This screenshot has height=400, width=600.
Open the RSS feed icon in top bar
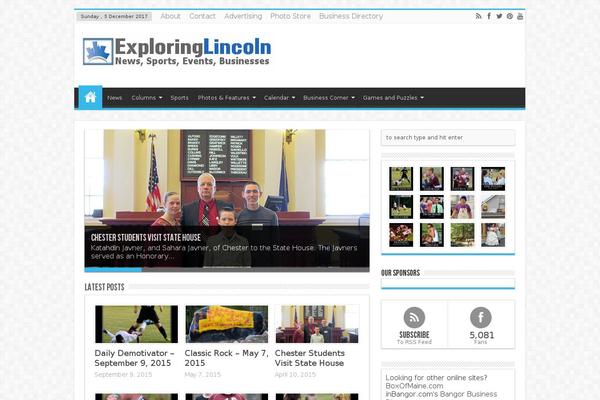tap(478, 16)
